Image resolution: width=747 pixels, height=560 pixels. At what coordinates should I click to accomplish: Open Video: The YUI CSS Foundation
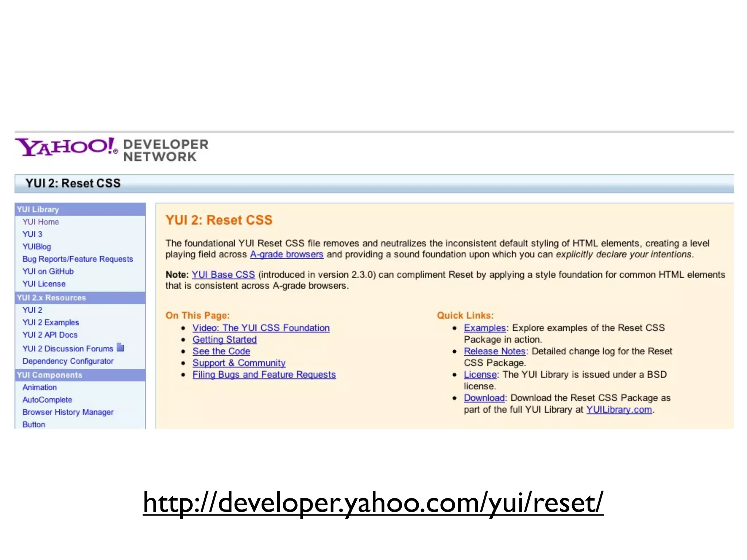click(261, 328)
